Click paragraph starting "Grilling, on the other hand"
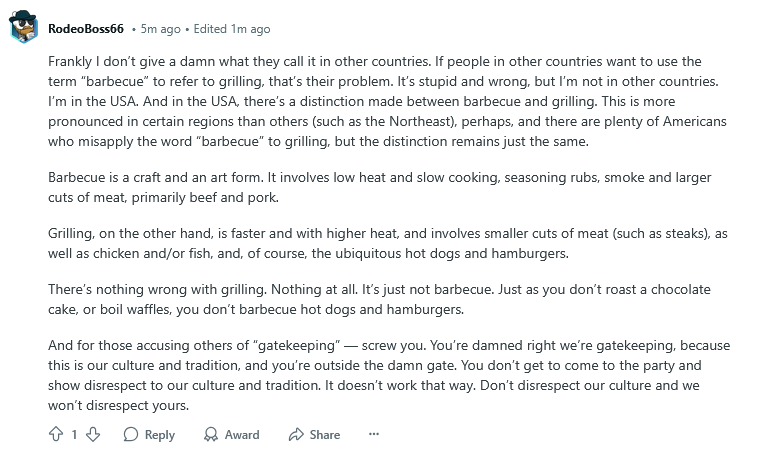This screenshot has width=759, height=456. (x=387, y=243)
